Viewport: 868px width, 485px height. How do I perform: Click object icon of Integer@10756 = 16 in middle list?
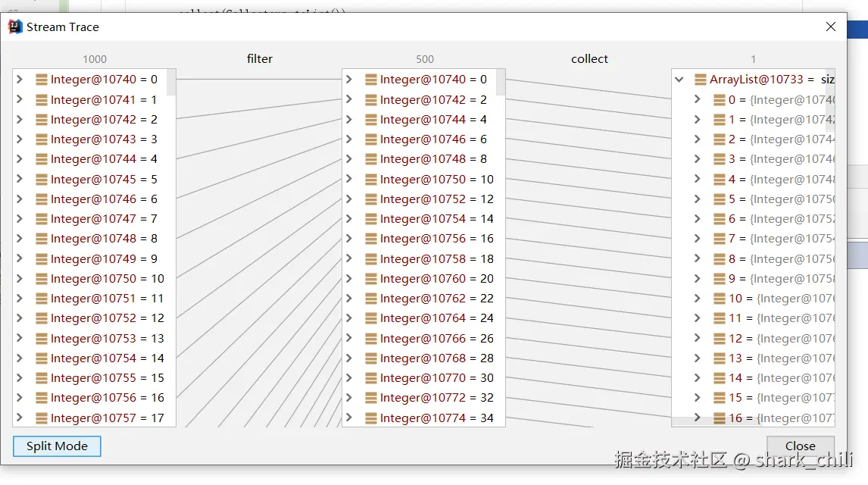pos(371,239)
